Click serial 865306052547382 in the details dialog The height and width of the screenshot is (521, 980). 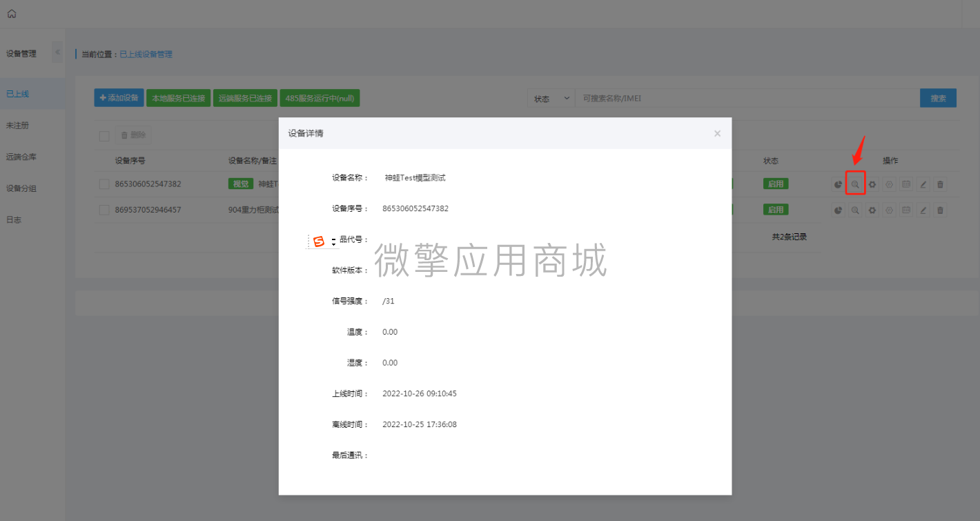pos(415,208)
